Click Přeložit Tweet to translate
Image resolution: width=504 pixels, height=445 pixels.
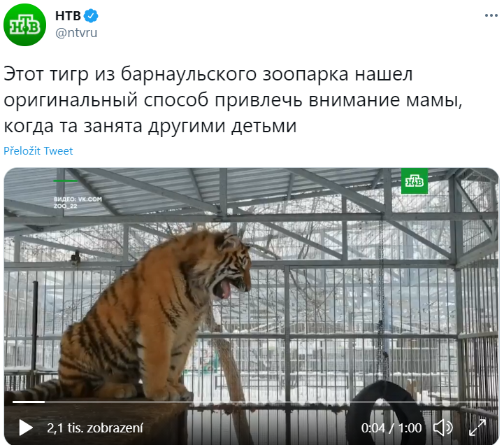tap(38, 151)
